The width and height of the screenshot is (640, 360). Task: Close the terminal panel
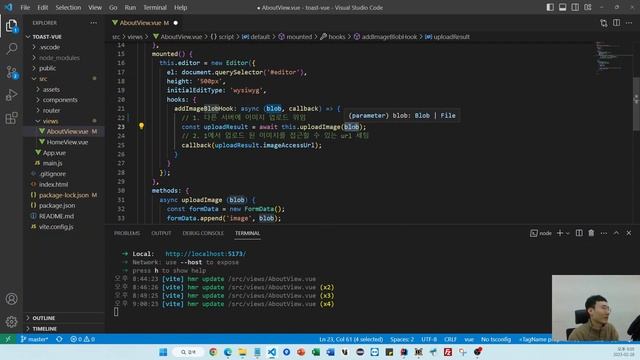pyautogui.click(x=629, y=233)
